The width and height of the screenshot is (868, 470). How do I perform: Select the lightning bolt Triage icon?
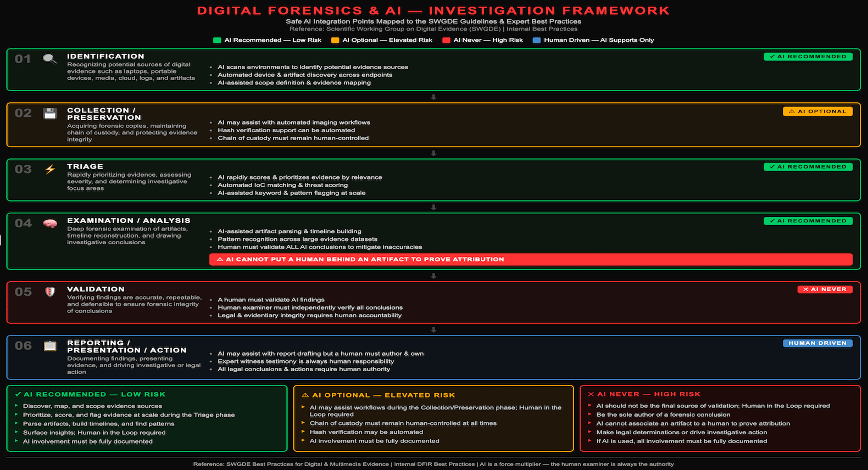(50, 169)
